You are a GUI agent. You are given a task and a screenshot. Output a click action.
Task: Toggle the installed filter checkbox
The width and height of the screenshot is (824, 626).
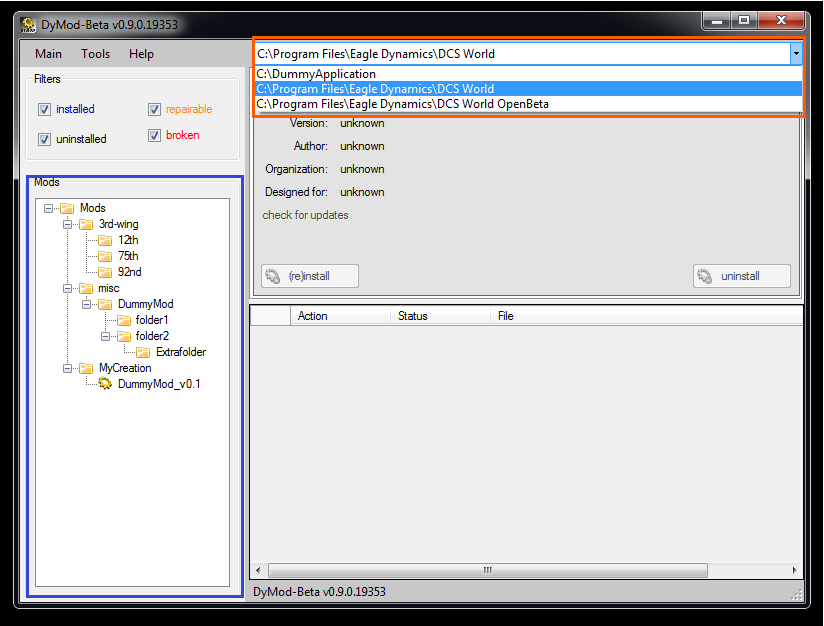(45, 109)
